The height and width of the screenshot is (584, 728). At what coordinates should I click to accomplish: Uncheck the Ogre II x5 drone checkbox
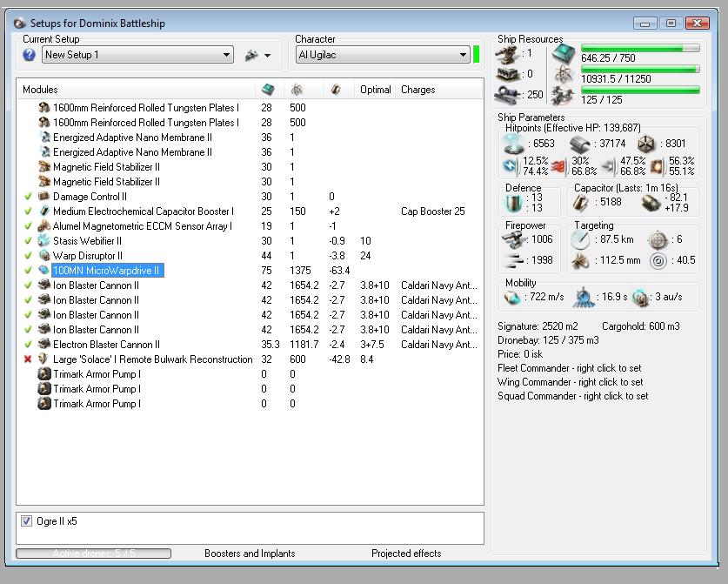pos(26,521)
